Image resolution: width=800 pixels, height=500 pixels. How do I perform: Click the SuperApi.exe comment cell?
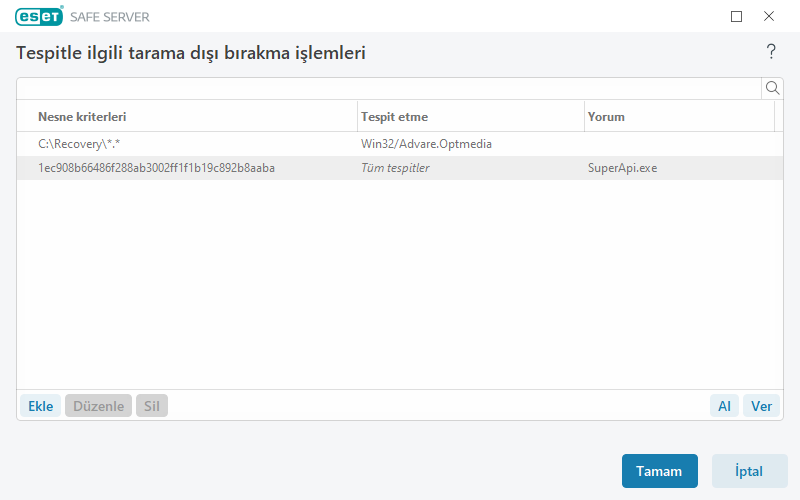tap(622, 168)
